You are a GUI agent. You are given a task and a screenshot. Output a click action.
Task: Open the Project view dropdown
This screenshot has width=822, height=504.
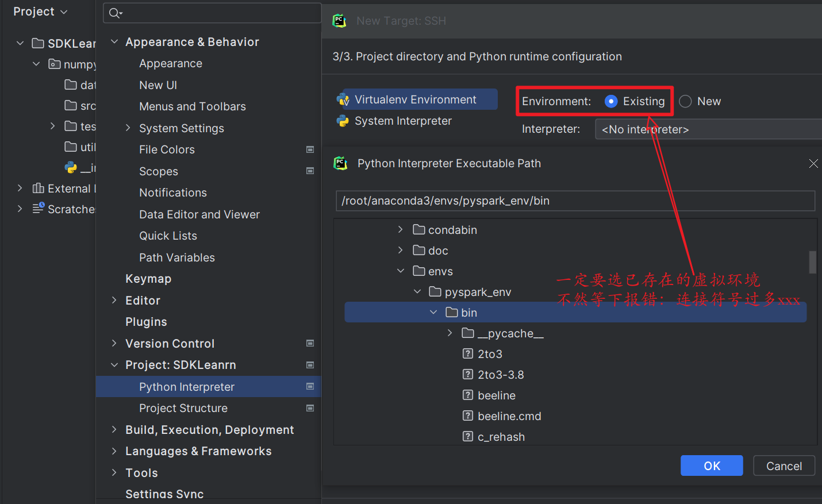coord(40,11)
